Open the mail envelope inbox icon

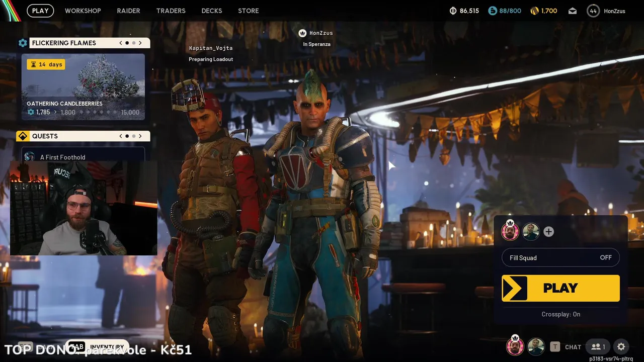tap(573, 11)
